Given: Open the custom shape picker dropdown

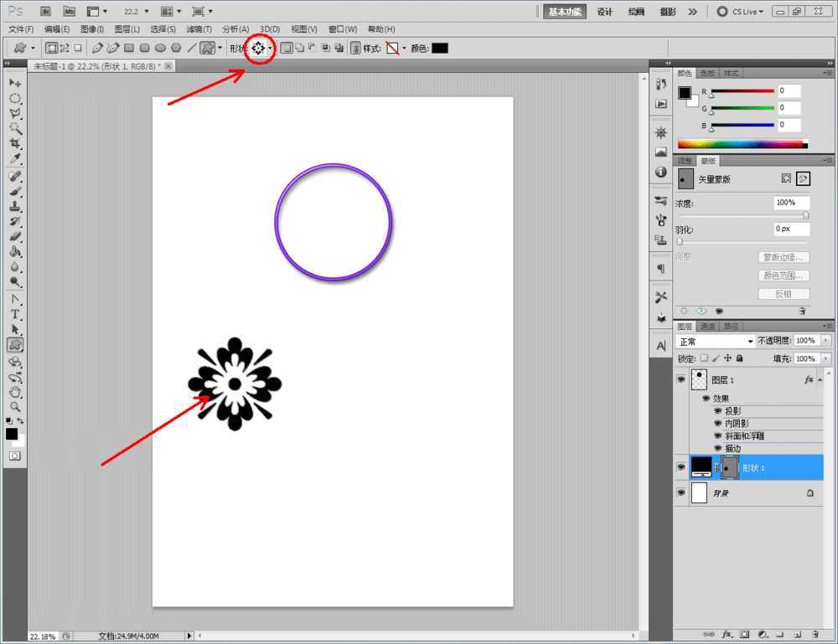Looking at the screenshot, I should pyautogui.click(x=270, y=49).
